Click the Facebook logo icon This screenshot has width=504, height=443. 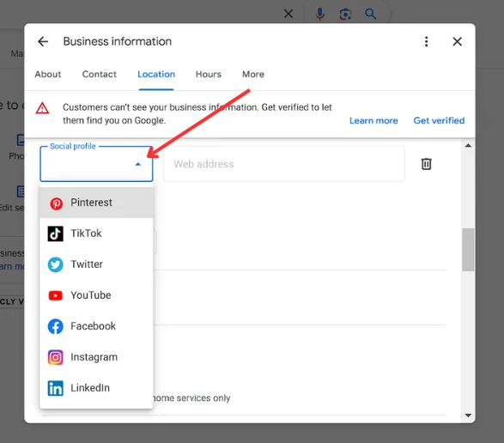pyautogui.click(x=56, y=326)
